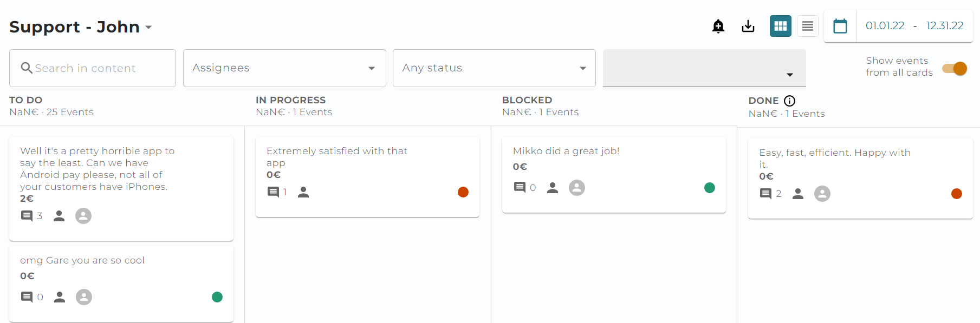
Task: Switch to list view
Action: click(808, 26)
